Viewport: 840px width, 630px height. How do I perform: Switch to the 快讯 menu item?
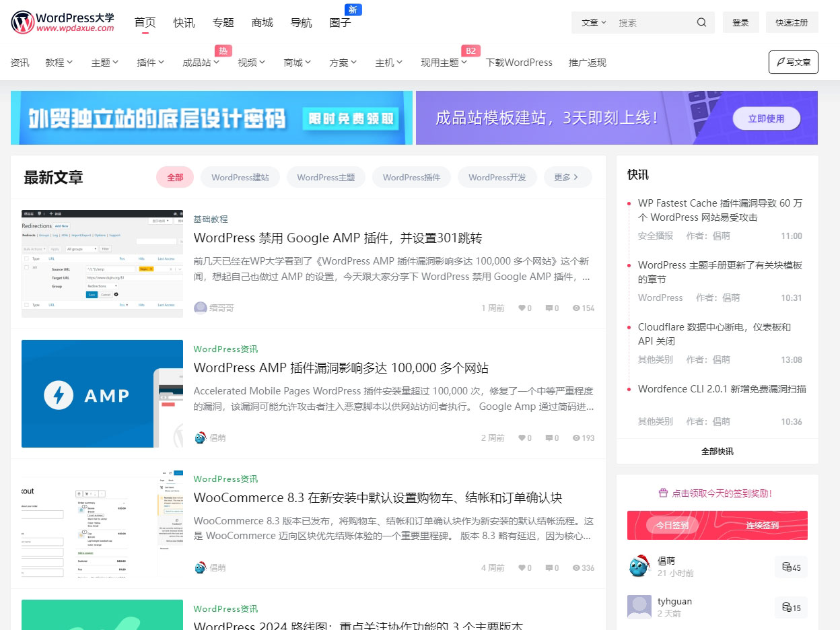(184, 22)
